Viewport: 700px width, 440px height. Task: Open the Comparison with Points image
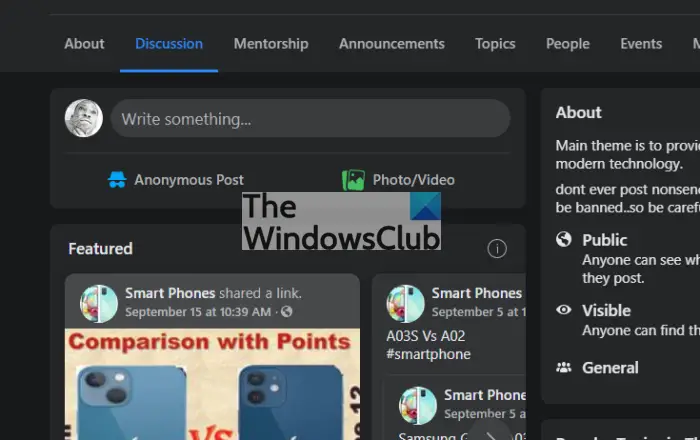click(212, 384)
